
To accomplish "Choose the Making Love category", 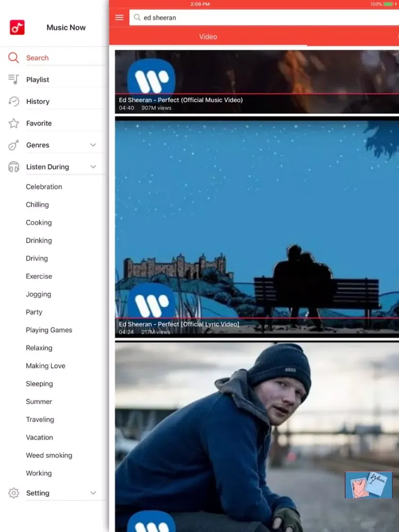I will (45, 366).
